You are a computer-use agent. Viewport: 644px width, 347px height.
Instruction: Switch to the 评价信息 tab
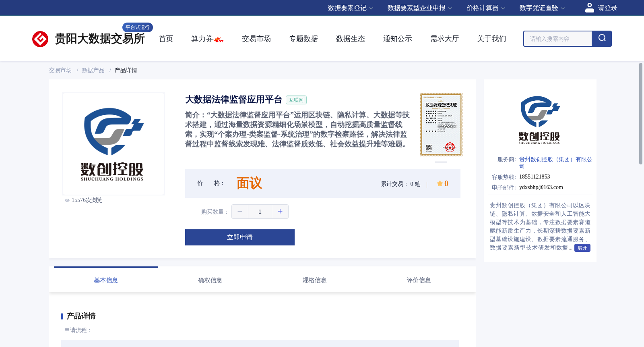click(x=419, y=280)
